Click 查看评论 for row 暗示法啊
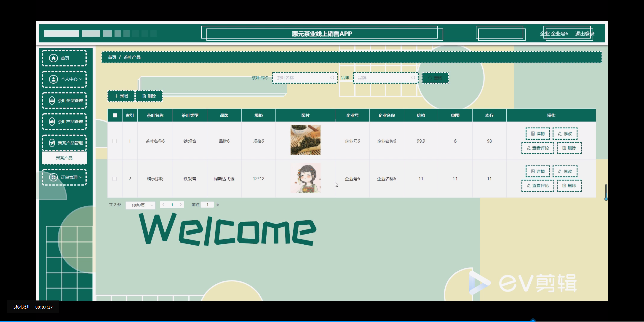 click(538, 186)
